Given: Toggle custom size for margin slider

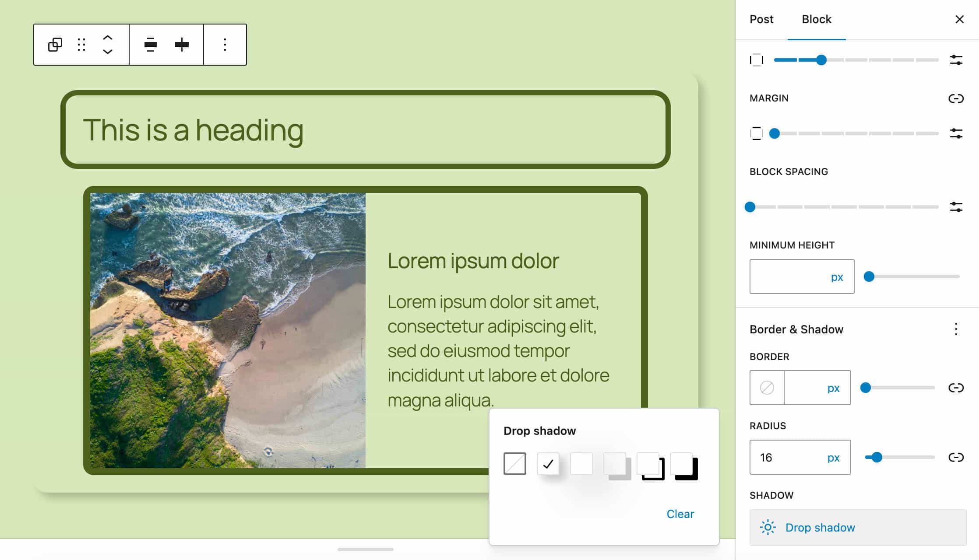Looking at the screenshot, I should [x=956, y=133].
